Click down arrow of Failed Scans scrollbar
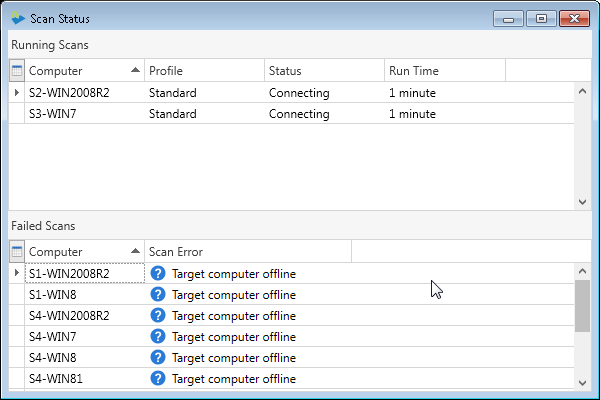Viewport: 600px width, 400px height. coord(582,382)
